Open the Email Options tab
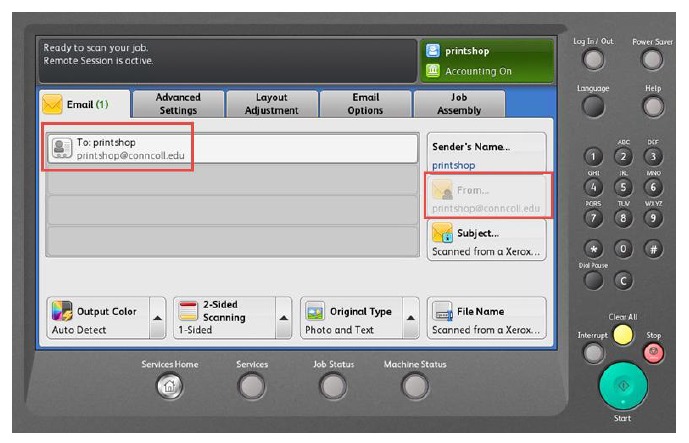The height and width of the screenshot is (443, 689). [365, 104]
